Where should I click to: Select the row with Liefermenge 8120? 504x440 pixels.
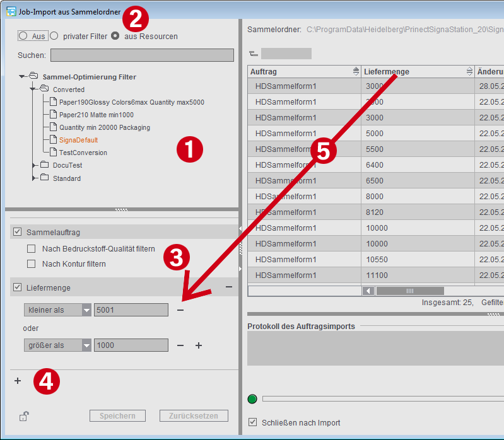click(376, 212)
